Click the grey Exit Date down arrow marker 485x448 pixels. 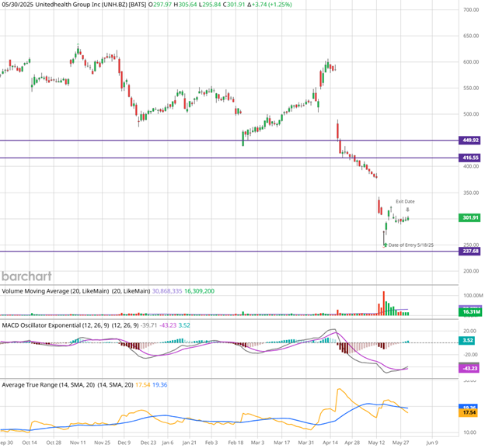click(x=407, y=210)
